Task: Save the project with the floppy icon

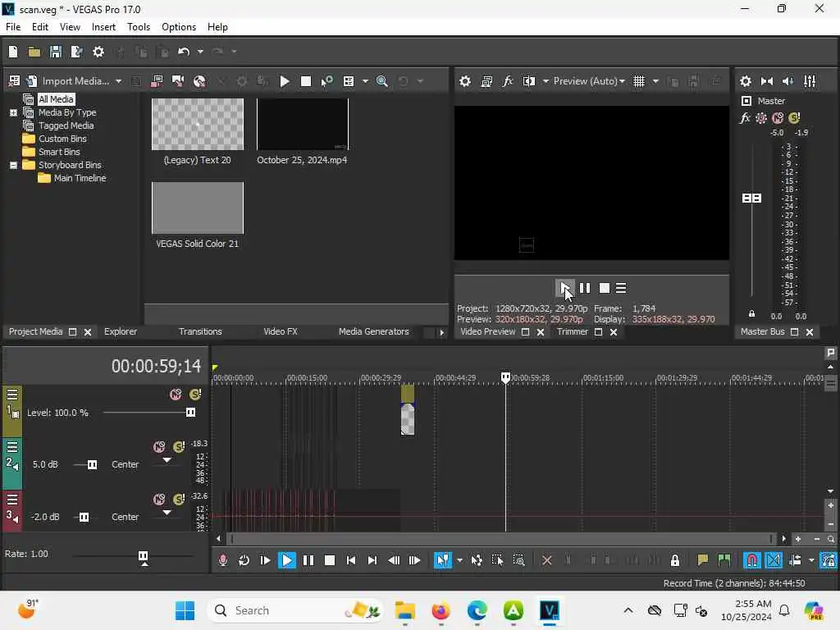Action: pyautogui.click(x=55, y=52)
